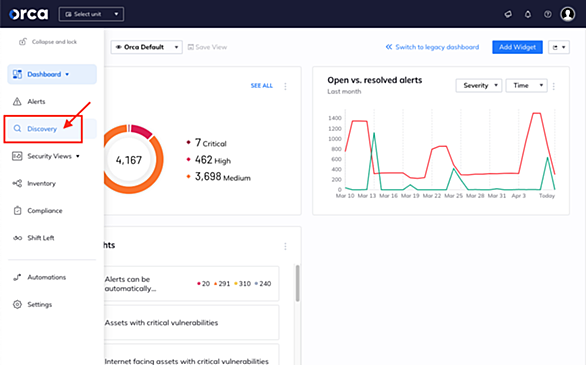The height and width of the screenshot is (365, 586).
Task: Open the Time dropdown
Action: pos(527,86)
